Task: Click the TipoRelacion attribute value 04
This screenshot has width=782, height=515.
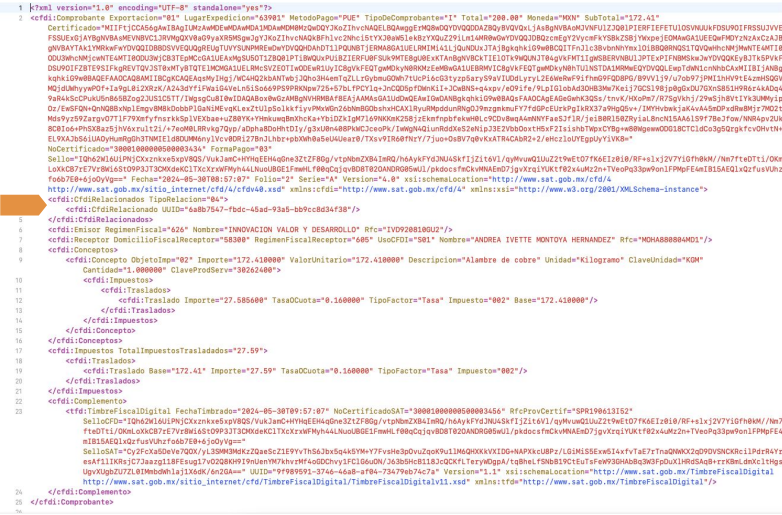Action: [214, 199]
